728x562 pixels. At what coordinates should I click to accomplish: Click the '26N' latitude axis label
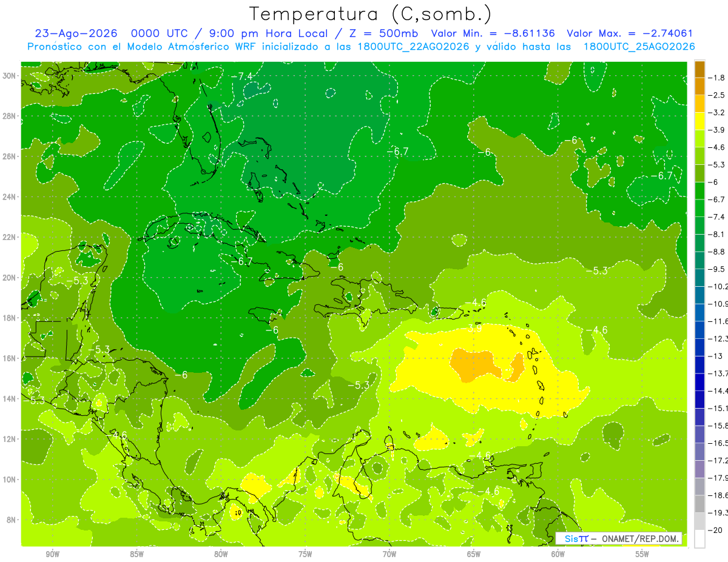coord(9,156)
